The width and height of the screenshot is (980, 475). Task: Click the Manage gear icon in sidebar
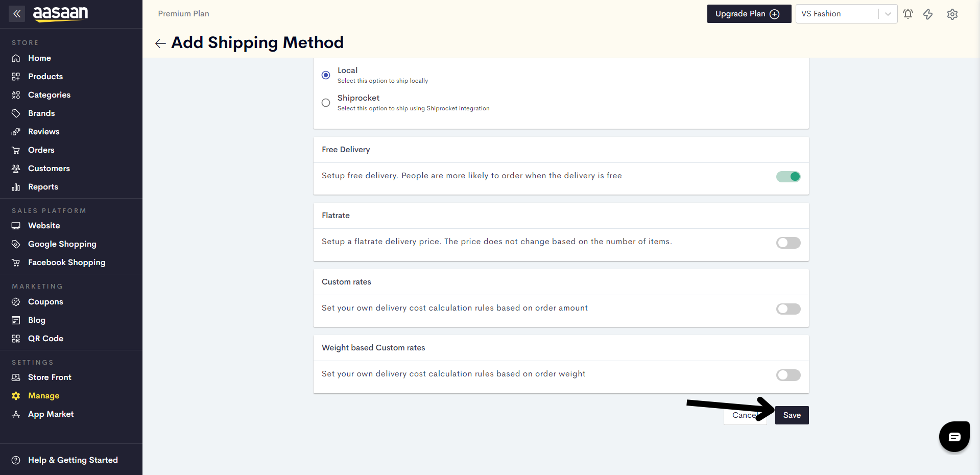(16, 396)
